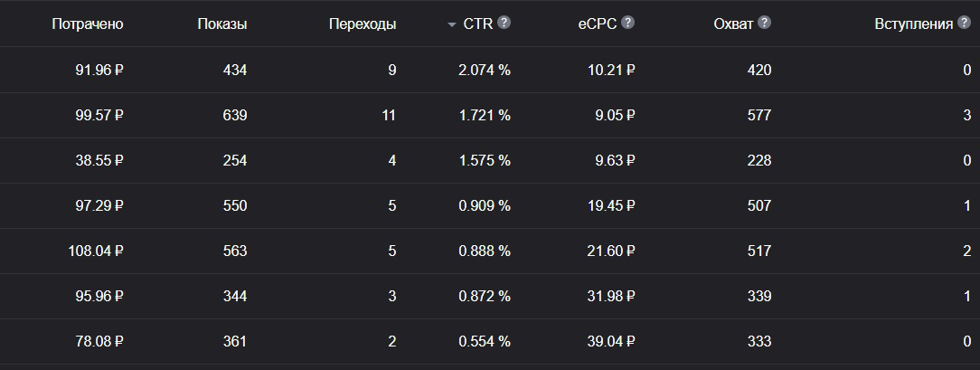
Task: Sort by eCPC column header
Action: click(x=598, y=24)
